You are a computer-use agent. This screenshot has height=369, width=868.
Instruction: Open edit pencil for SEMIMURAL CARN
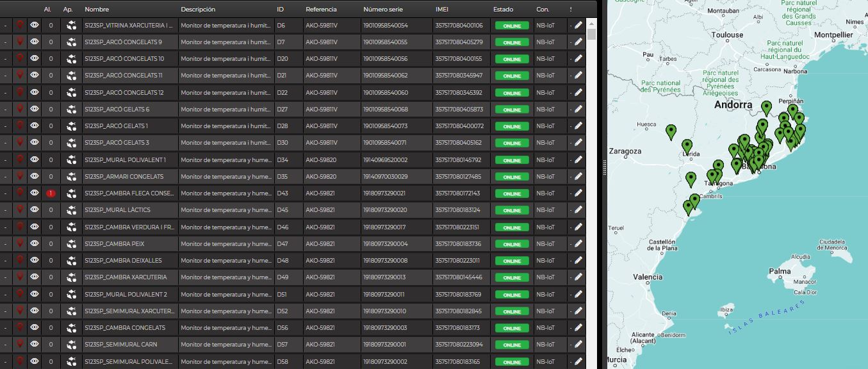point(578,345)
